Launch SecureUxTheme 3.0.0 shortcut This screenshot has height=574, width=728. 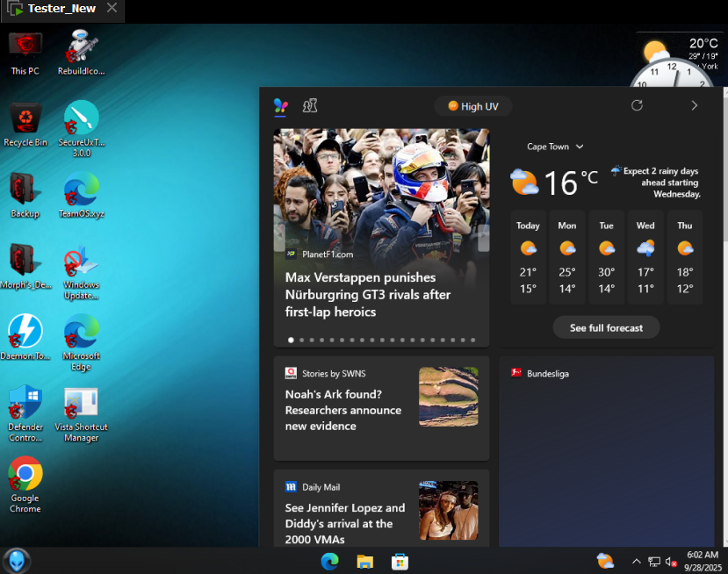(82, 128)
